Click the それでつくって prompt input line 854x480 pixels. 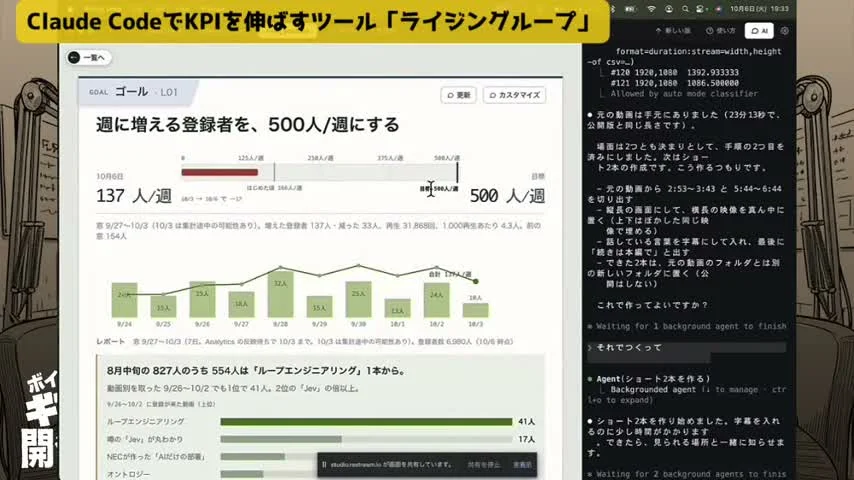[x=686, y=347]
